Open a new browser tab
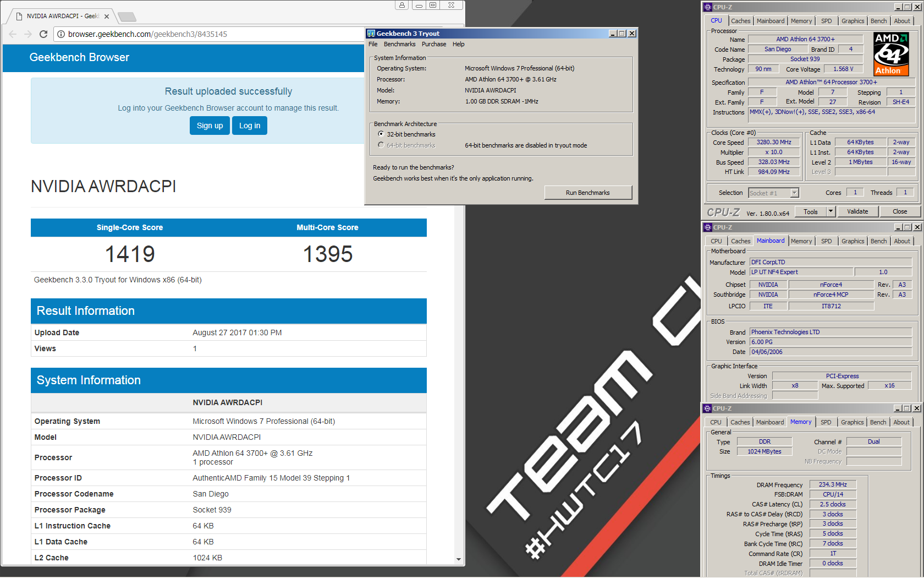This screenshot has width=924, height=578. click(127, 17)
